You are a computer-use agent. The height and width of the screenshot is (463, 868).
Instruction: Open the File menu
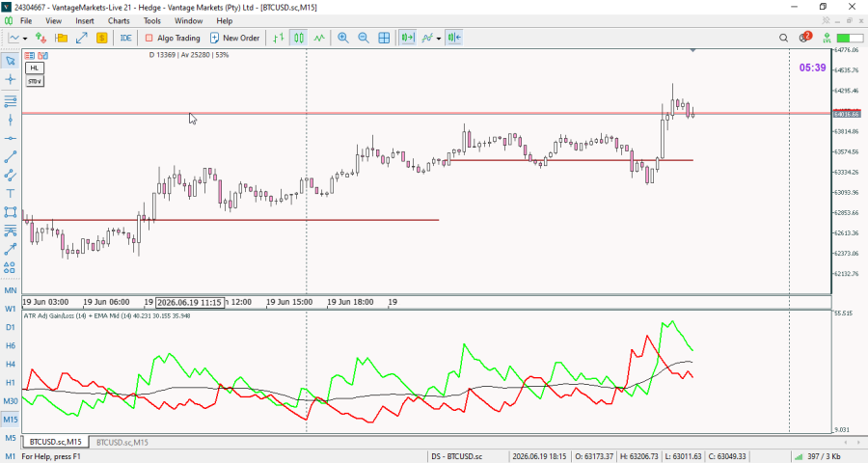[x=26, y=21]
